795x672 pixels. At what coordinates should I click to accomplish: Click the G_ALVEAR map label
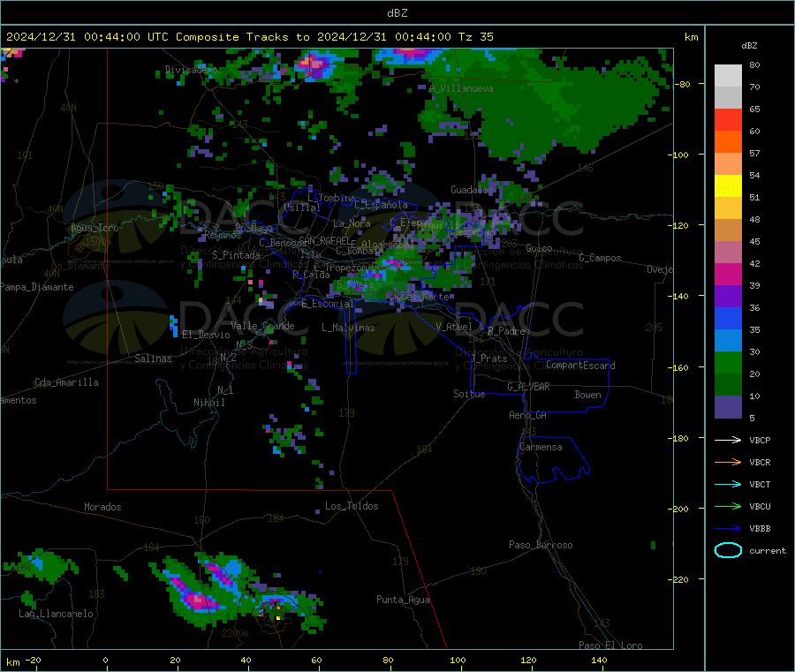click(528, 387)
